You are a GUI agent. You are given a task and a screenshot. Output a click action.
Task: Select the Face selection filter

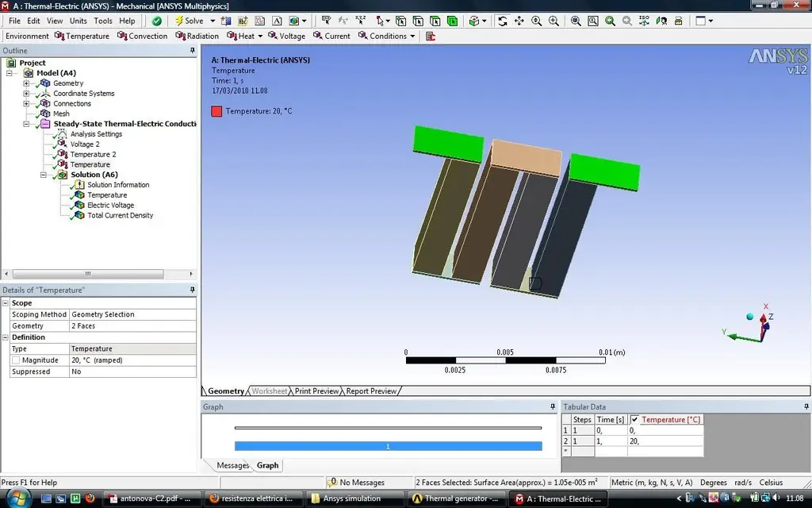[435, 21]
